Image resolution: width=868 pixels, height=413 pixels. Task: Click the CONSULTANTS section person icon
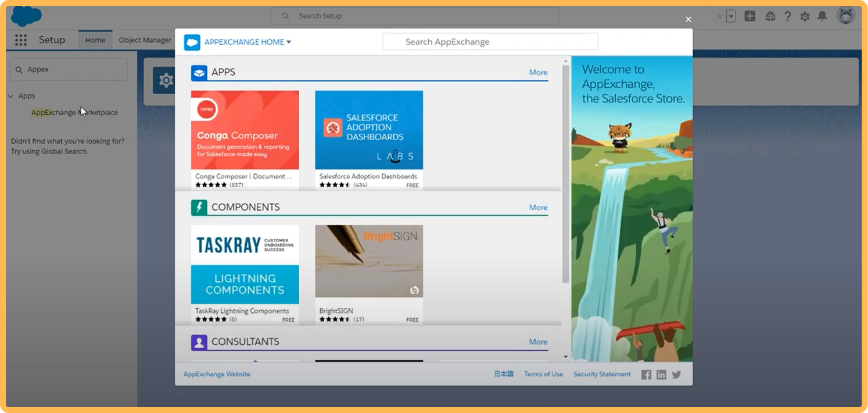coord(199,342)
